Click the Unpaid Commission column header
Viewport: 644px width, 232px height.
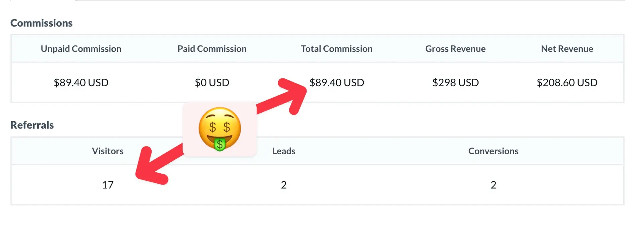click(81, 49)
